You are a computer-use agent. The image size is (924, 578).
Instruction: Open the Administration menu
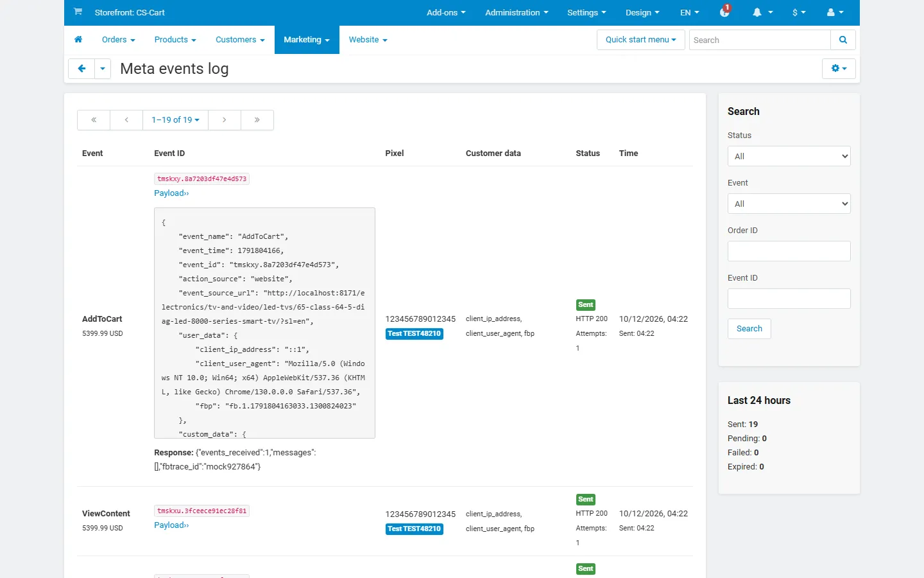517,12
